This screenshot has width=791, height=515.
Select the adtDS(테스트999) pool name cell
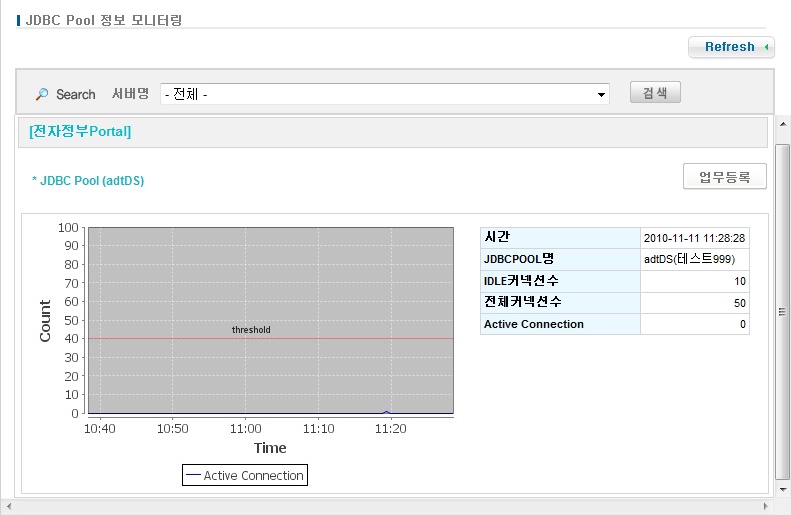tap(694, 259)
